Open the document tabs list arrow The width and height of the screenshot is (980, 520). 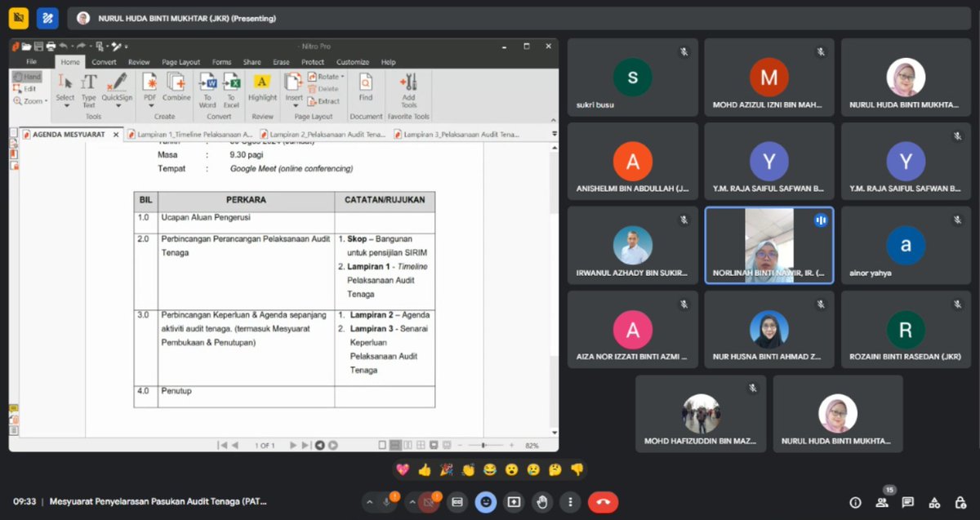click(x=553, y=134)
